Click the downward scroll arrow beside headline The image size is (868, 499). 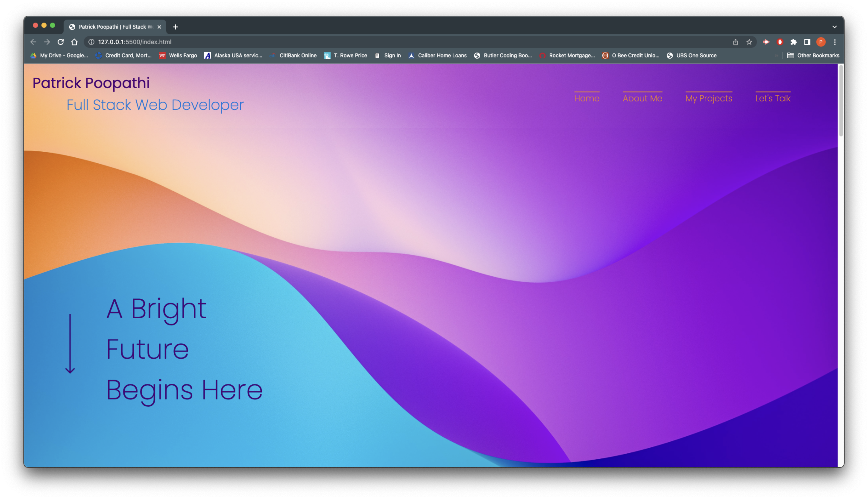[70, 343]
